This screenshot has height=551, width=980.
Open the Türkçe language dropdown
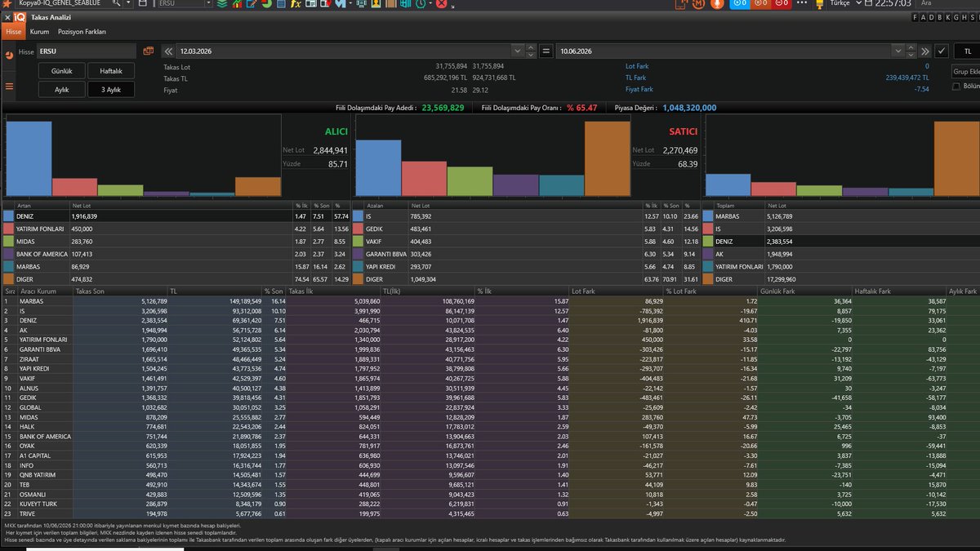click(847, 3)
